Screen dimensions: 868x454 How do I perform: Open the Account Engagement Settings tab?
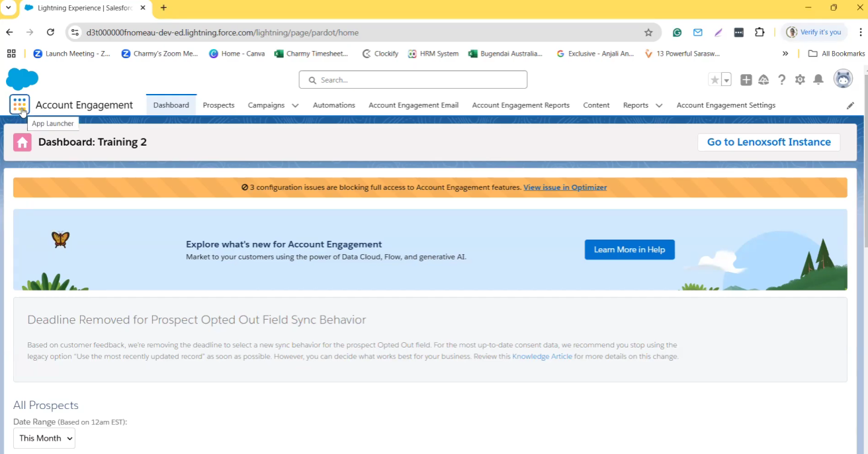point(726,105)
